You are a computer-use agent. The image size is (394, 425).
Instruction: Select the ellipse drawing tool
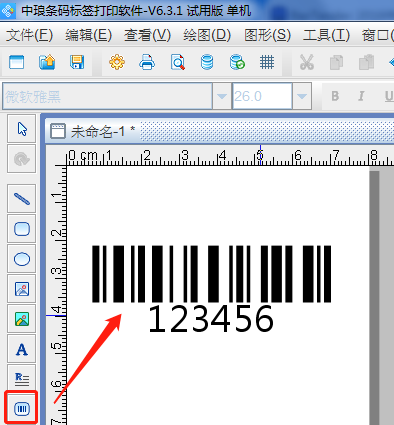22,259
